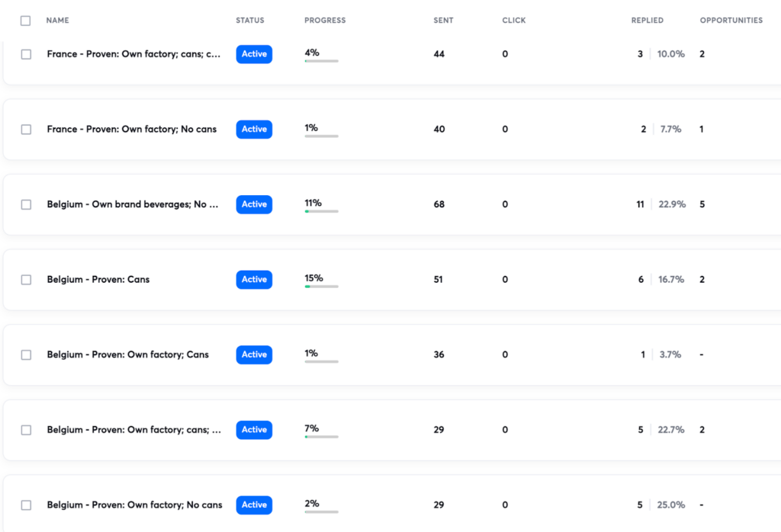
Task: Sort by the Opportunities column header
Action: (x=731, y=21)
